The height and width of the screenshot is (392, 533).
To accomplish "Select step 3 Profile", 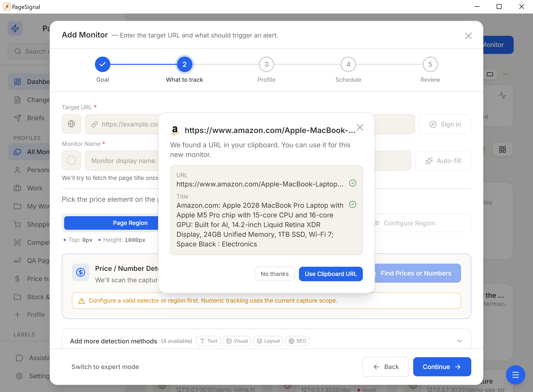I will point(266,64).
